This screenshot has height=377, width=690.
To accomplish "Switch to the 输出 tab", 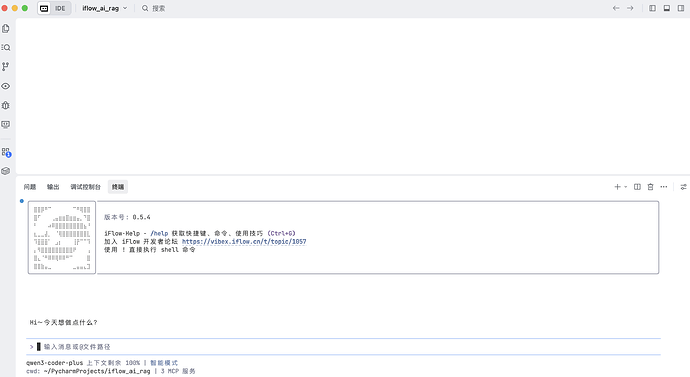I will click(x=53, y=187).
